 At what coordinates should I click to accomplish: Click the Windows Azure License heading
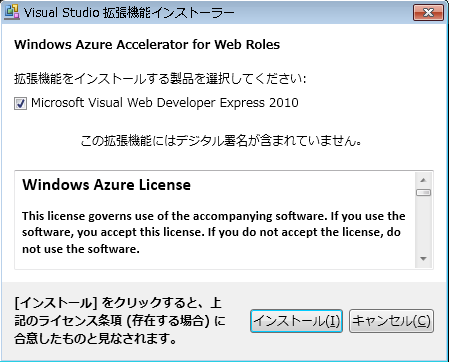click(106, 185)
